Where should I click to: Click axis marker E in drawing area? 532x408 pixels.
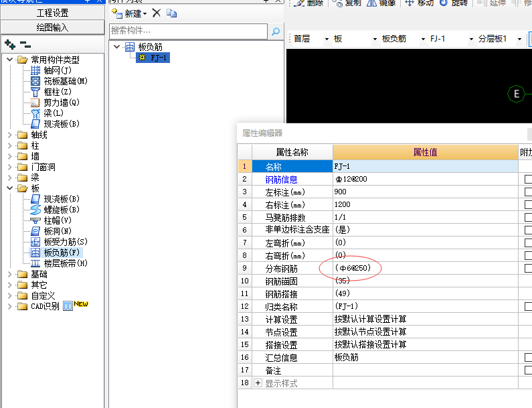[x=517, y=94]
